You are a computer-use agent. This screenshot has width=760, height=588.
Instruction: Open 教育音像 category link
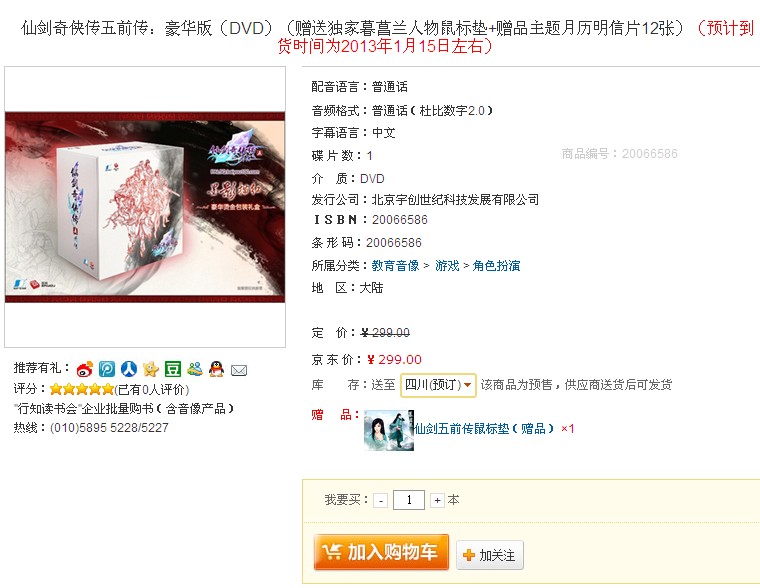click(x=396, y=266)
